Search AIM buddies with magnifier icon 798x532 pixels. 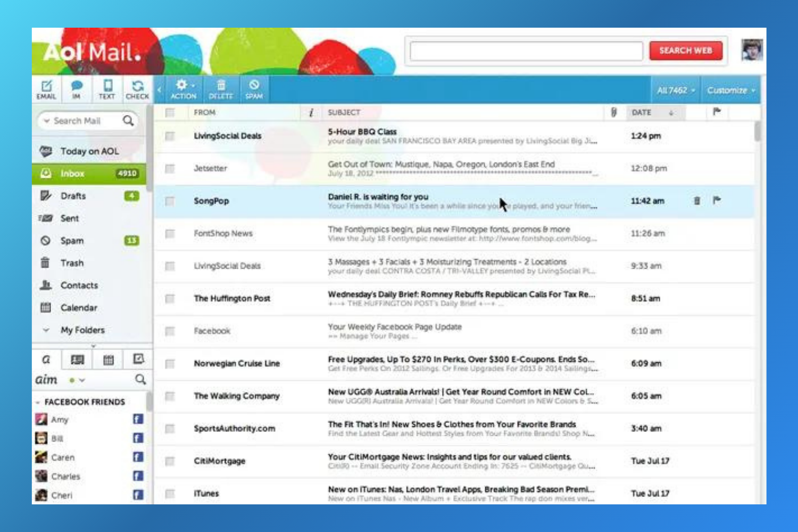[140, 379]
